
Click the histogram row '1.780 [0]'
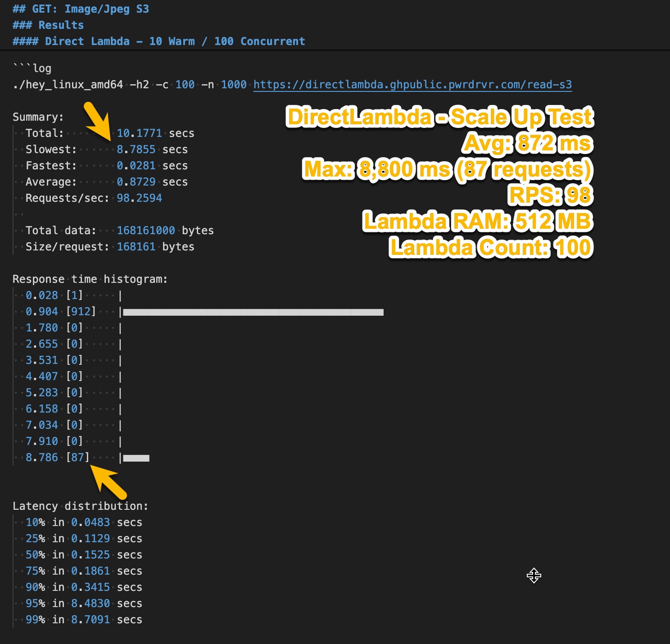click(x=74, y=328)
